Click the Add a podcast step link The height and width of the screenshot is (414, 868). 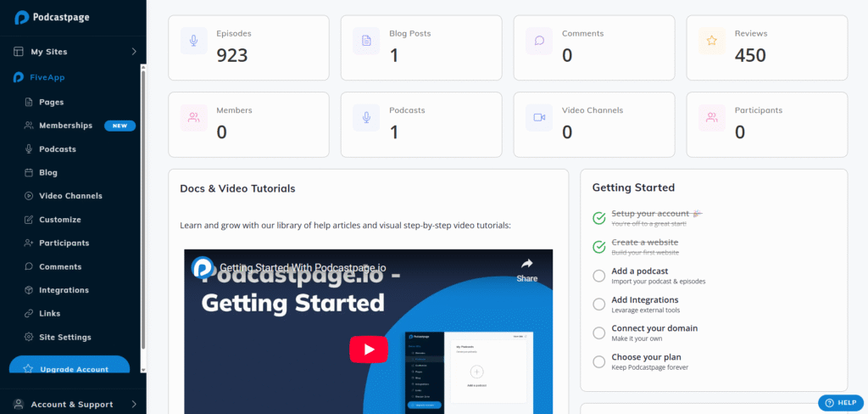tap(639, 271)
